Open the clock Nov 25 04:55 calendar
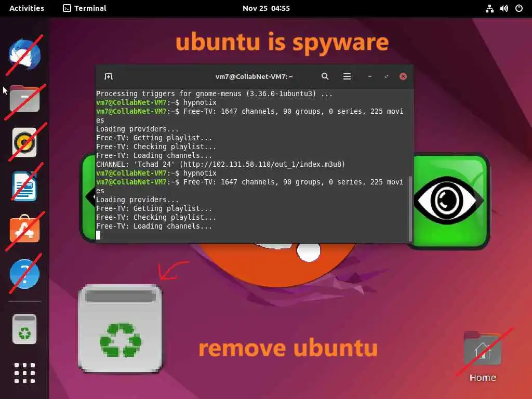The height and width of the screenshot is (399, 532). click(x=266, y=8)
